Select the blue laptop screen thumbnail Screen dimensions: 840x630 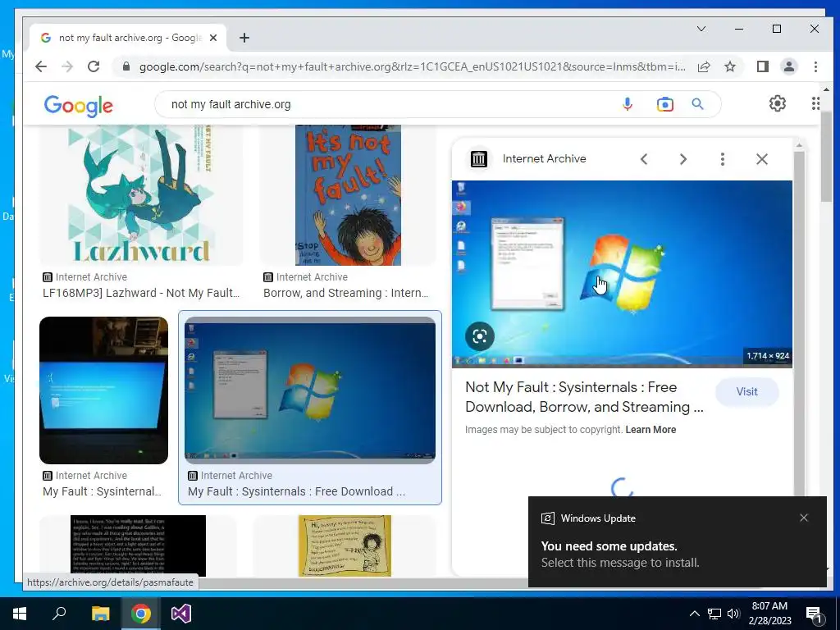pyautogui.click(x=103, y=390)
